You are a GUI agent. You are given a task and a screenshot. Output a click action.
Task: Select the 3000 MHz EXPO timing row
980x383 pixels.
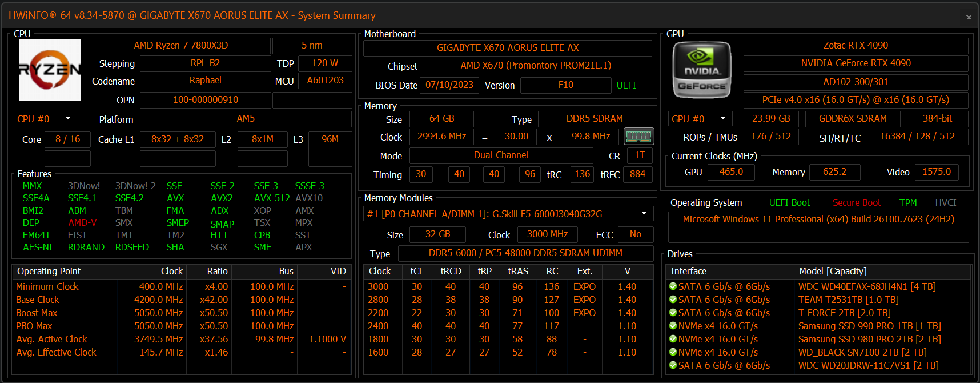(x=509, y=286)
